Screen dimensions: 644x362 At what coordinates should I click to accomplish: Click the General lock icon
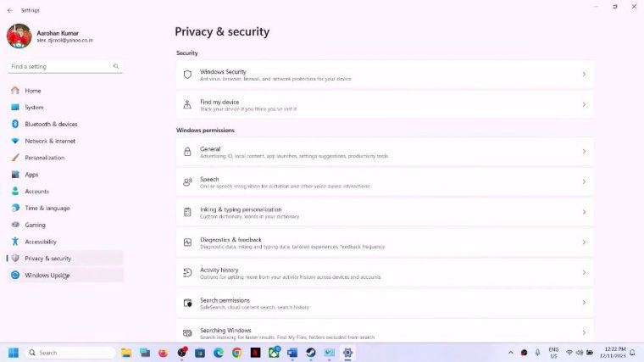pyautogui.click(x=187, y=152)
